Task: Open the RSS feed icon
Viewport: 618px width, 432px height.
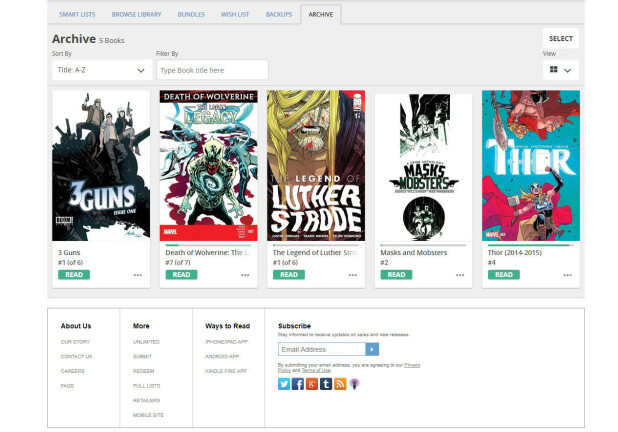Action: click(x=340, y=384)
